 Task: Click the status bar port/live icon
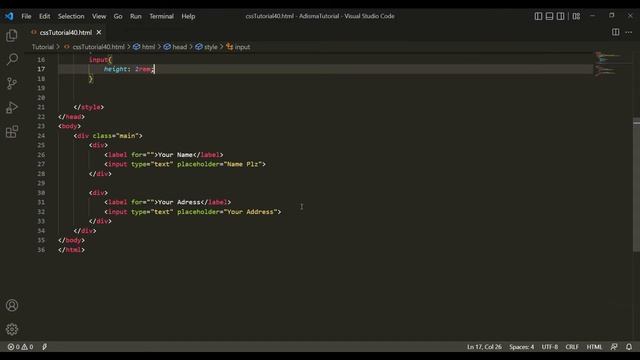click(x=44, y=347)
